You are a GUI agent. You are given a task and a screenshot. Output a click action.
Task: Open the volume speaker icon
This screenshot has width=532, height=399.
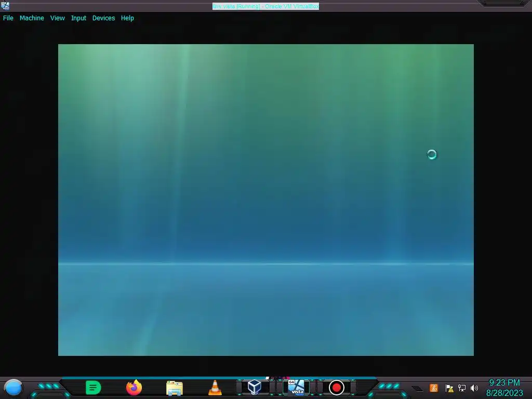(474, 388)
